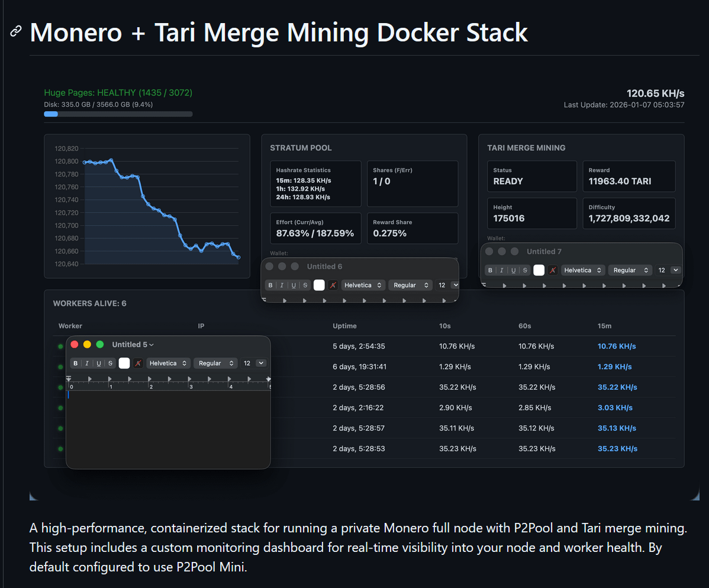Click the Reward 11963.40 TARI value
The height and width of the screenshot is (588, 709).
click(x=620, y=181)
